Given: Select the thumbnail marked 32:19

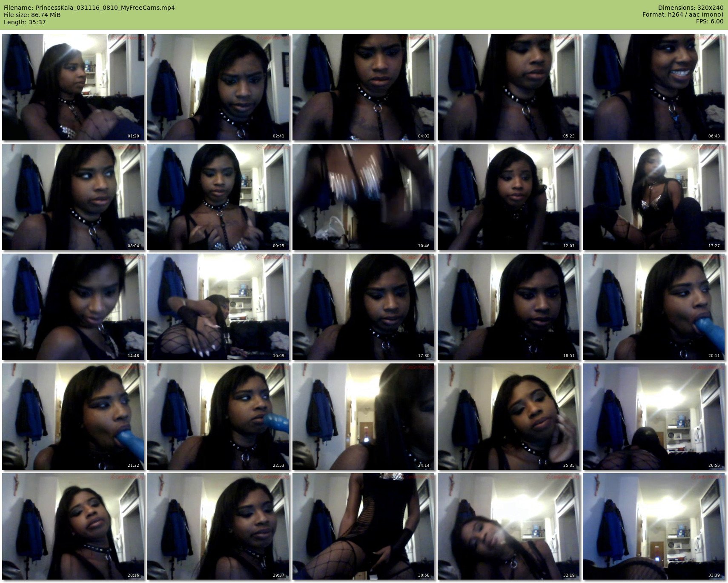Looking at the screenshot, I should [509, 526].
